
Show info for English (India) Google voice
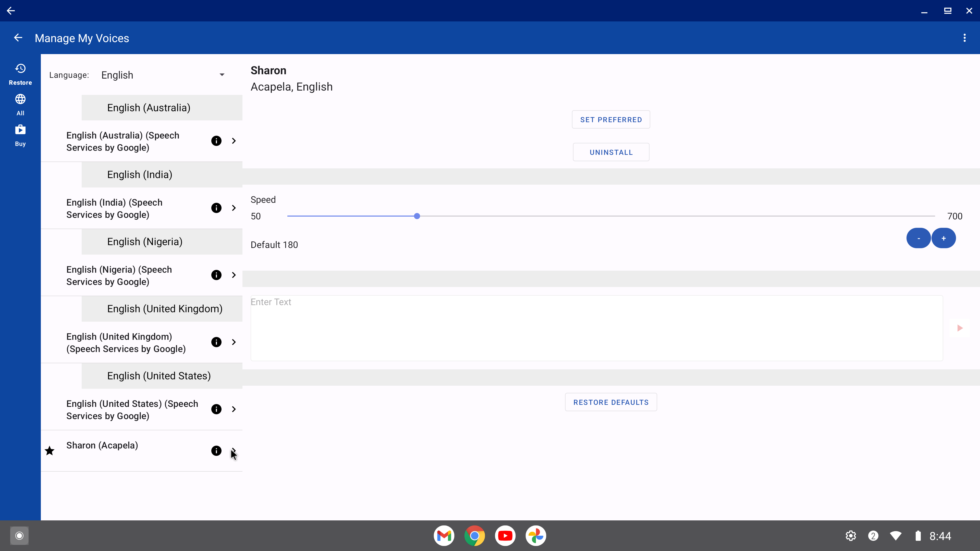point(216,208)
